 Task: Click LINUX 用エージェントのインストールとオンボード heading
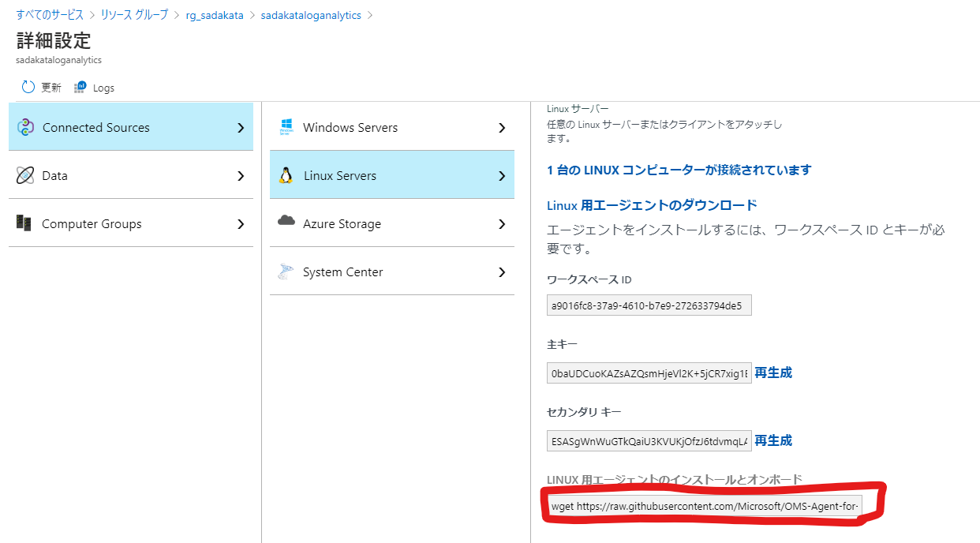pyautogui.click(x=675, y=479)
